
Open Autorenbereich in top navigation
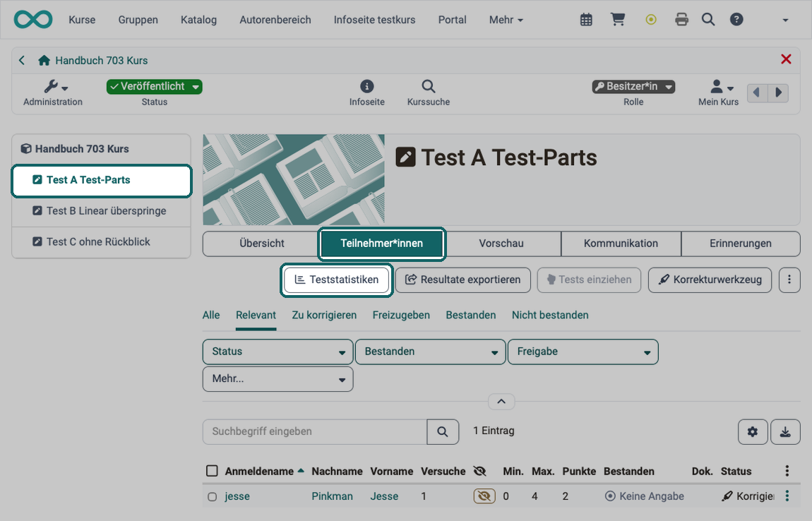coord(275,20)
